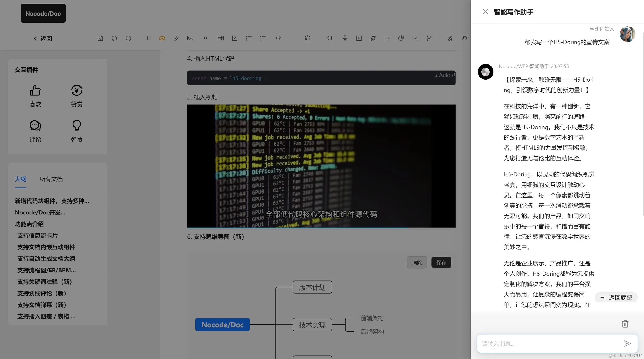Click the embedded video player
644x359 pixels.
tap(321, 166)
